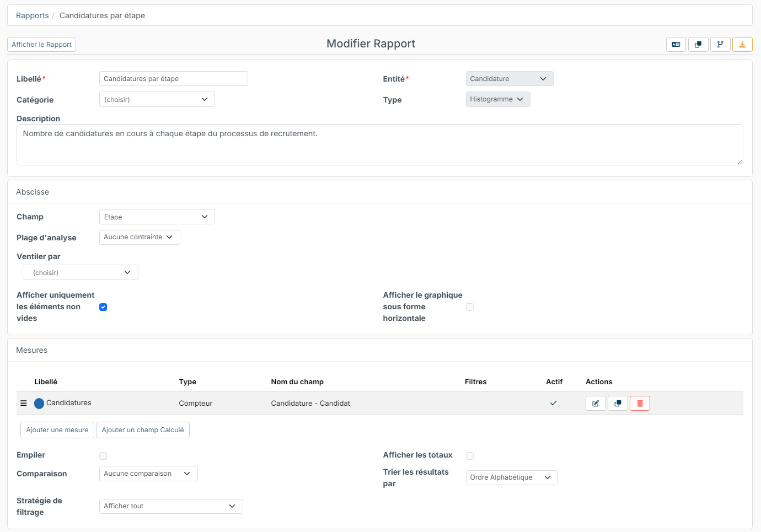Click the 'Afficher le Rapport' button
This screenshot has width=761, height=532.
pos(42,45)
